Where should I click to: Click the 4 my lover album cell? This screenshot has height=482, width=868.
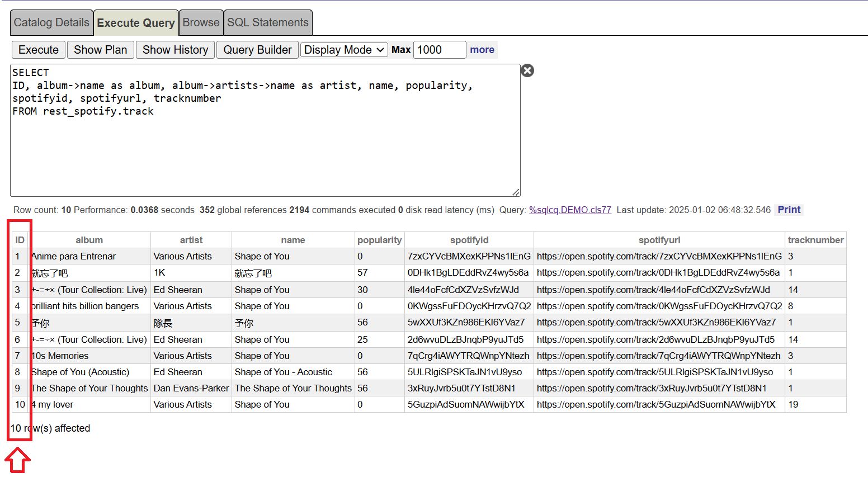[x=89, y=404]
